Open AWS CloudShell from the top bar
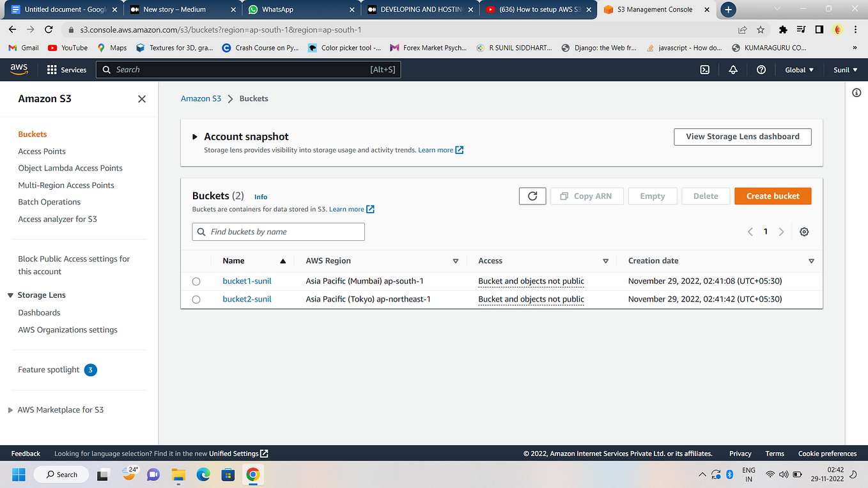This screenshot has width=868, height=488. coord(704,70)
